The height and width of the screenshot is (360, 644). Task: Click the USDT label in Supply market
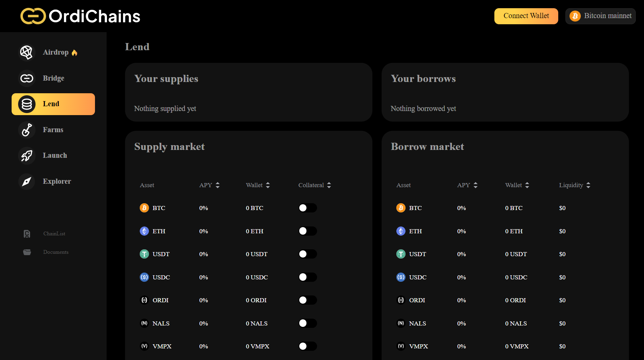[x=161, y=254]
